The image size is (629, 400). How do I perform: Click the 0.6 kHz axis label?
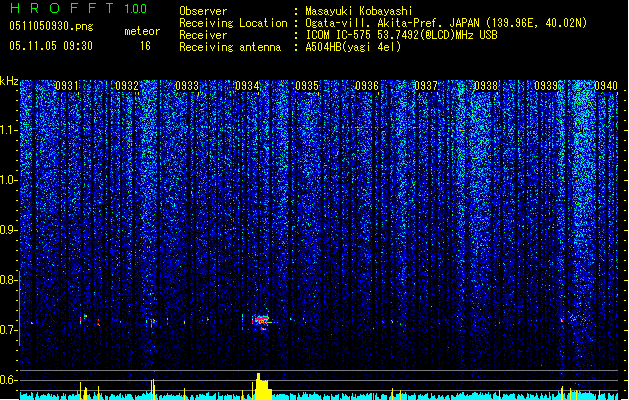pos(9,380)
